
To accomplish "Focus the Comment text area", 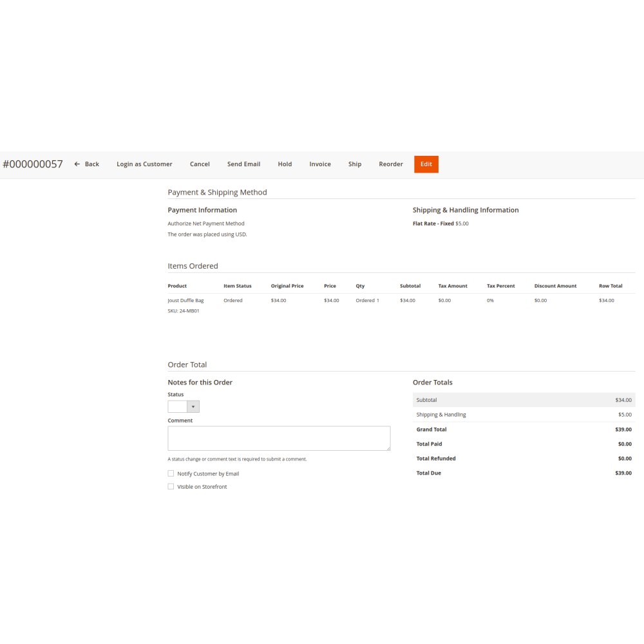I will point(279,438).
